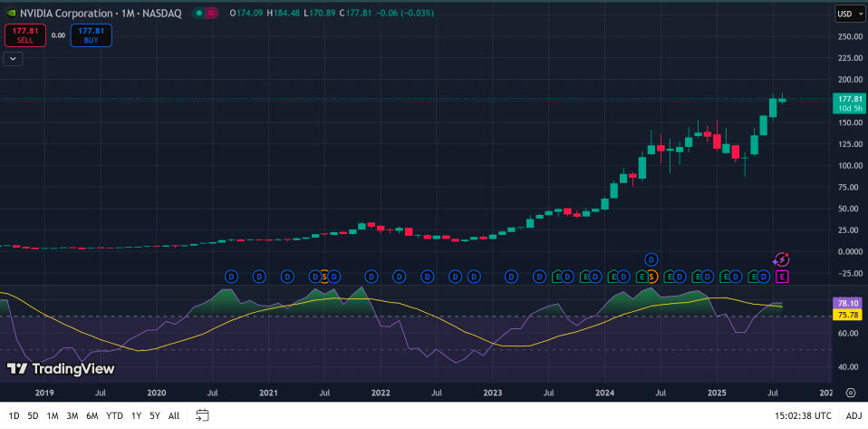
Task: Open the USD currency dropdown
Action: (x=850, y=14)
